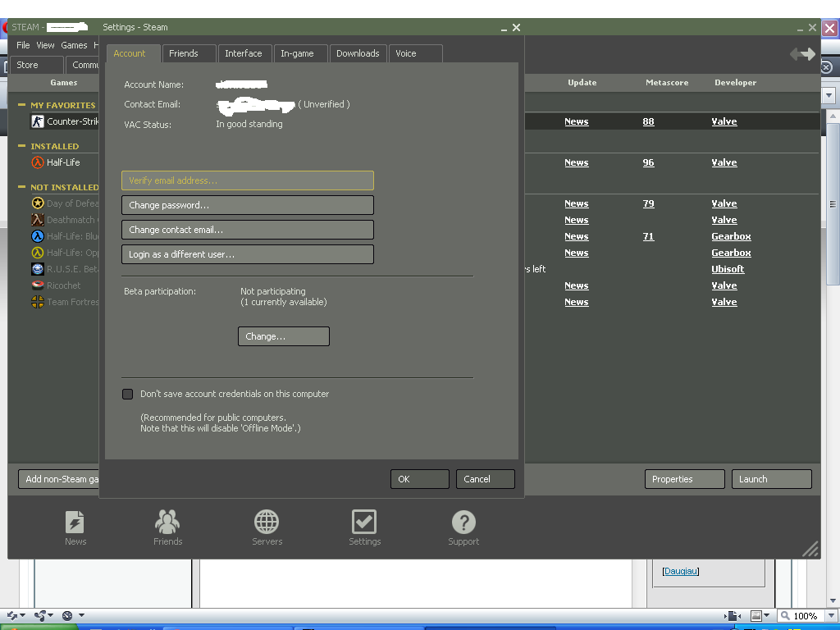Click the Launch button in Steam
The height and width of the screenshot is (630, 840).
pyautogui.click(x=771, y=479)
